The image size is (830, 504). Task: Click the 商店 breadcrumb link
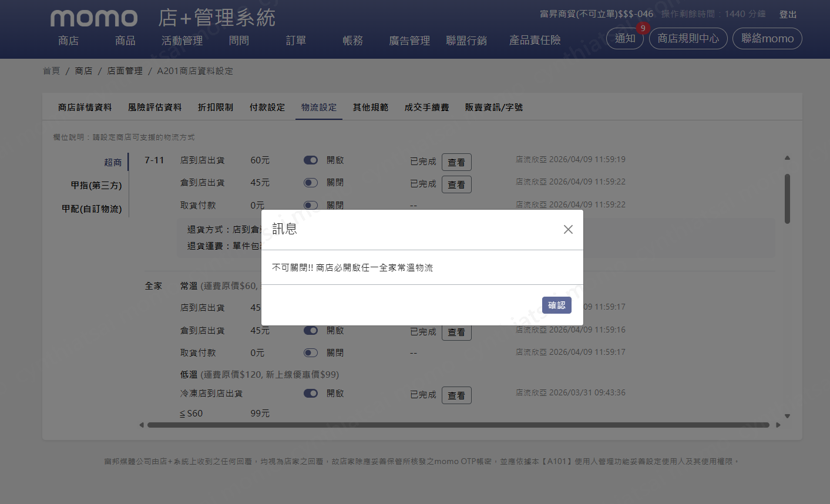[x=83, y=71]
